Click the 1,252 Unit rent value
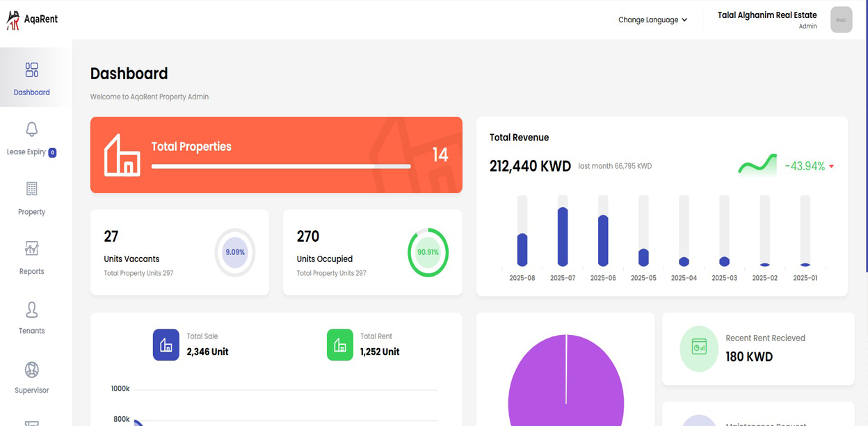The image size is (868, 426). tap(380, 352)
